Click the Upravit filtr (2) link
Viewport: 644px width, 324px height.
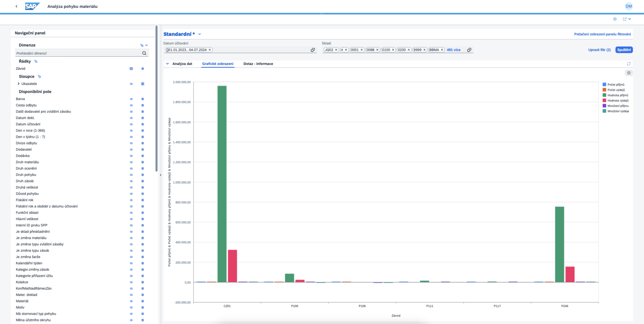point(599,50)
